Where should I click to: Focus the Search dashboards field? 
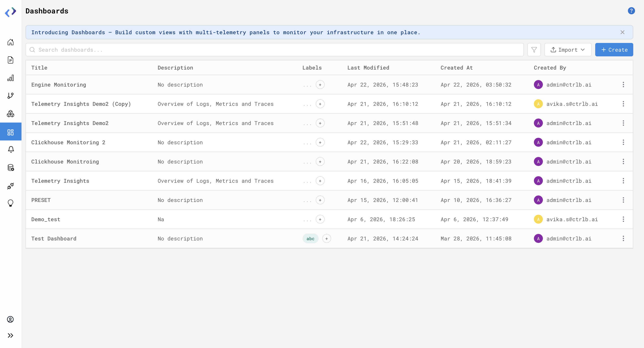[275, 50]
